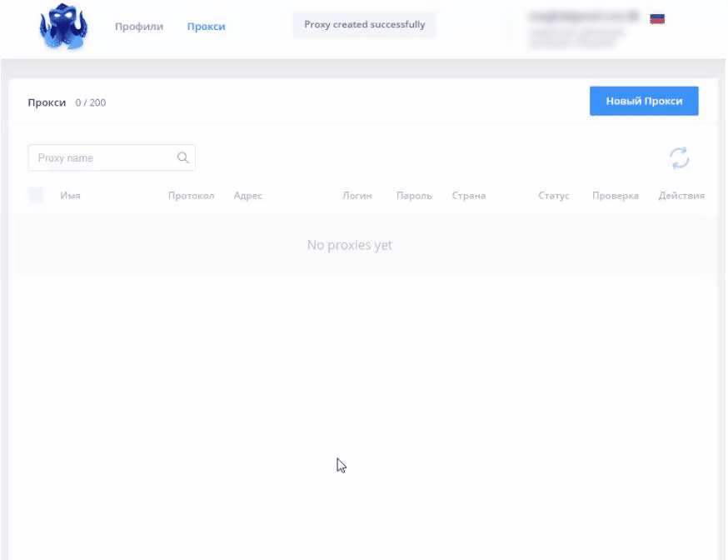Viewport: 728px width, 560px height.
Task: Dismiss the 'Proxy created successfully' notification
Action: 365,25
